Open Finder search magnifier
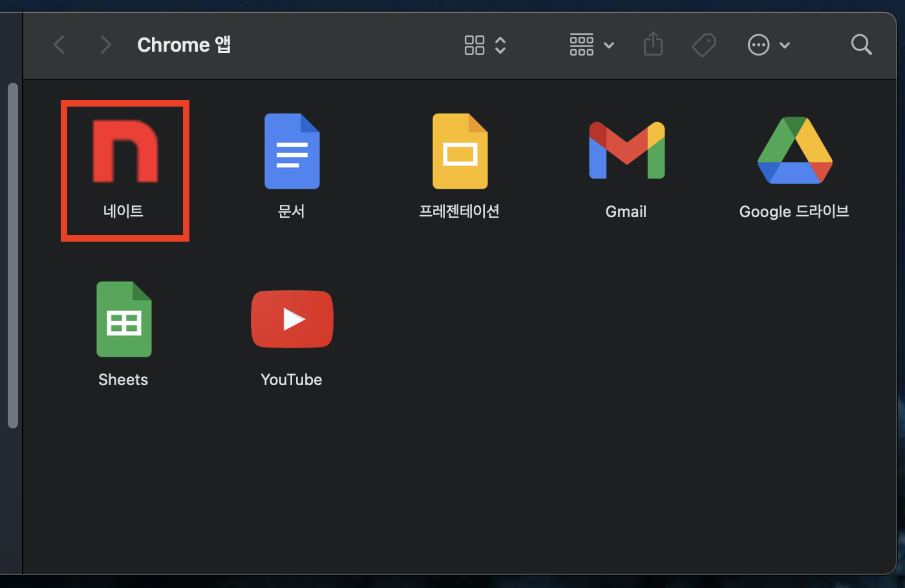The image size is (905, 588). click(x=862, y=45)
